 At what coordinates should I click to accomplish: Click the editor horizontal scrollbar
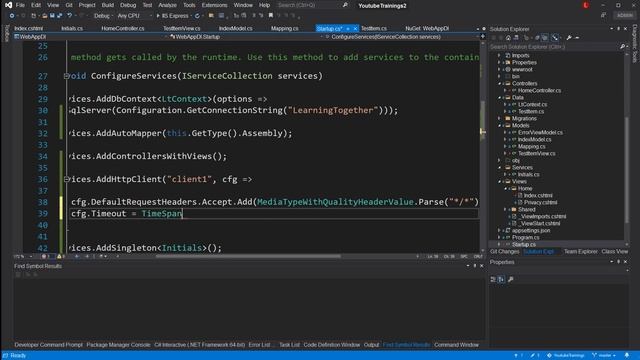pyautogui.click(x=248, y=257)
